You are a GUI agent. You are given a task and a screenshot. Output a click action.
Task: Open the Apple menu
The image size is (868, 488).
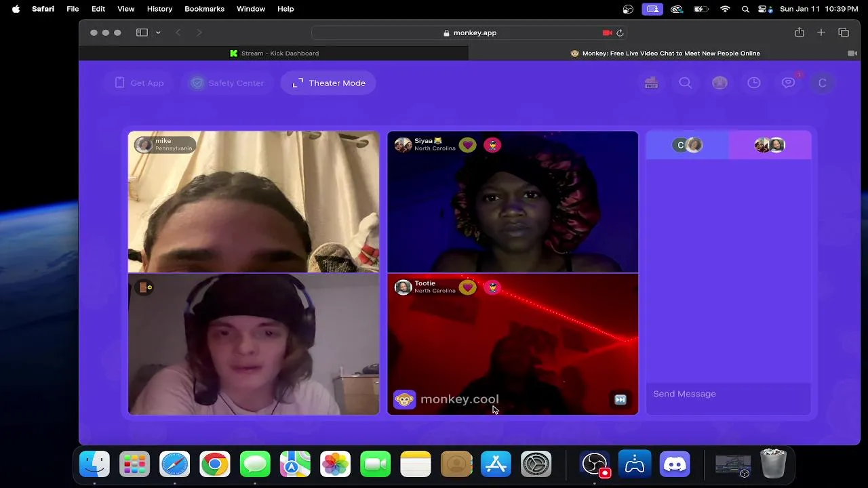tap(16, 9)
